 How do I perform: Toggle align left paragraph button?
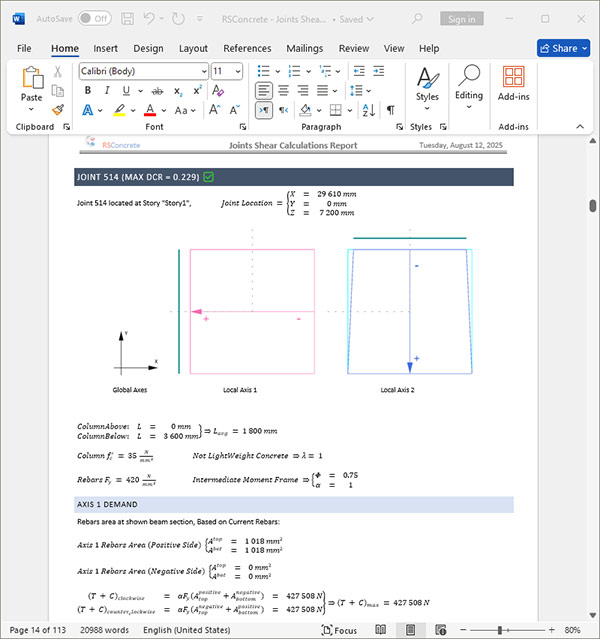click(264, 90)
